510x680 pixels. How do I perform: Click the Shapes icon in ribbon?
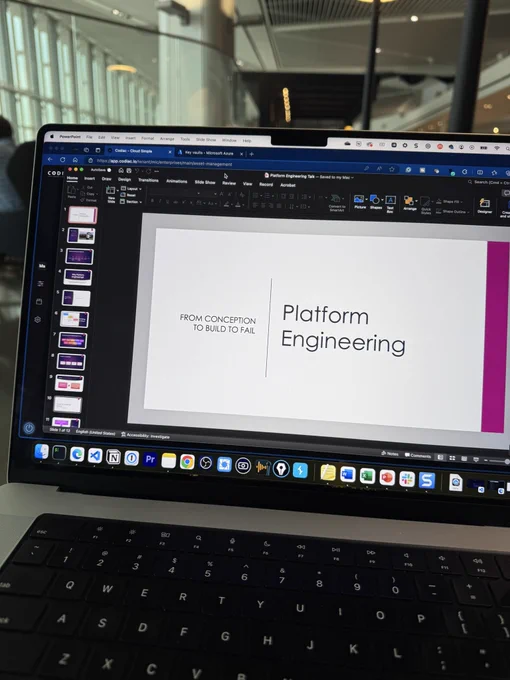tap(374, 199)
